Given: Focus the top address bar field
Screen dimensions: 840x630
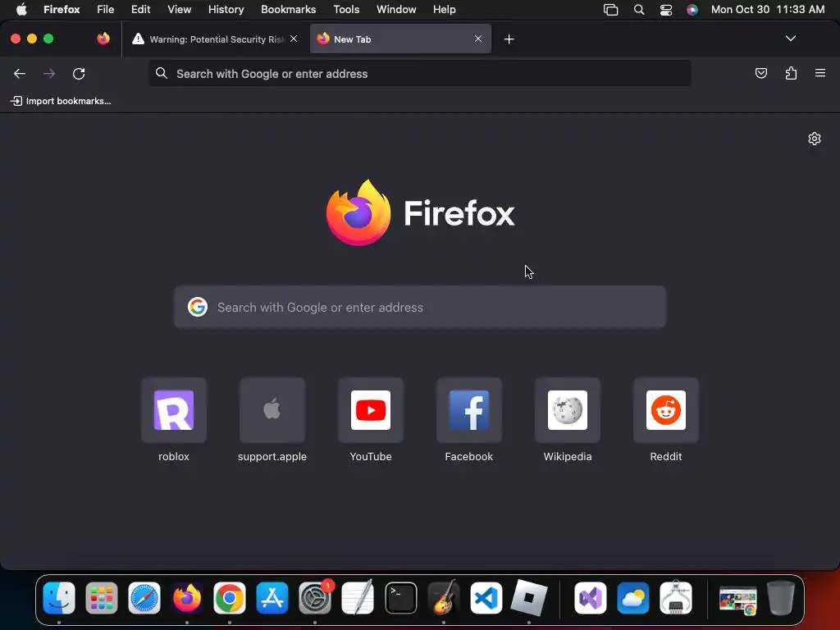Looking at the screenshot, I should [419, 73].
